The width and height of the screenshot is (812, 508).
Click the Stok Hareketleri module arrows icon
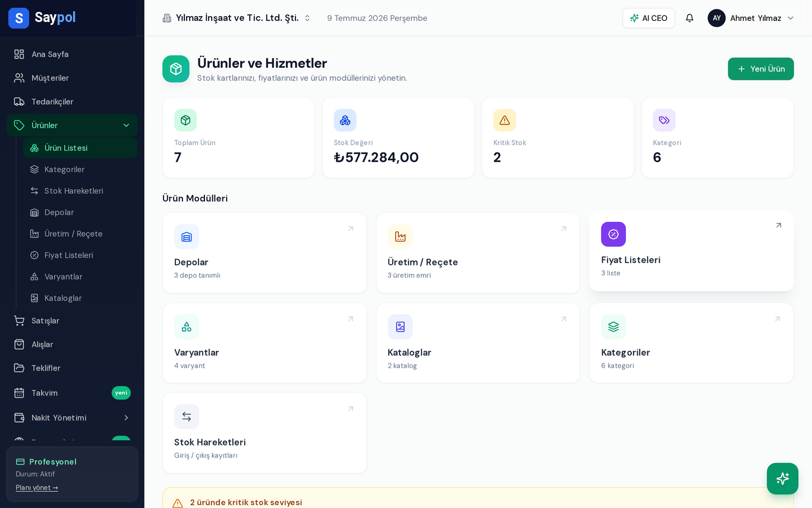[x=187, y=416]
